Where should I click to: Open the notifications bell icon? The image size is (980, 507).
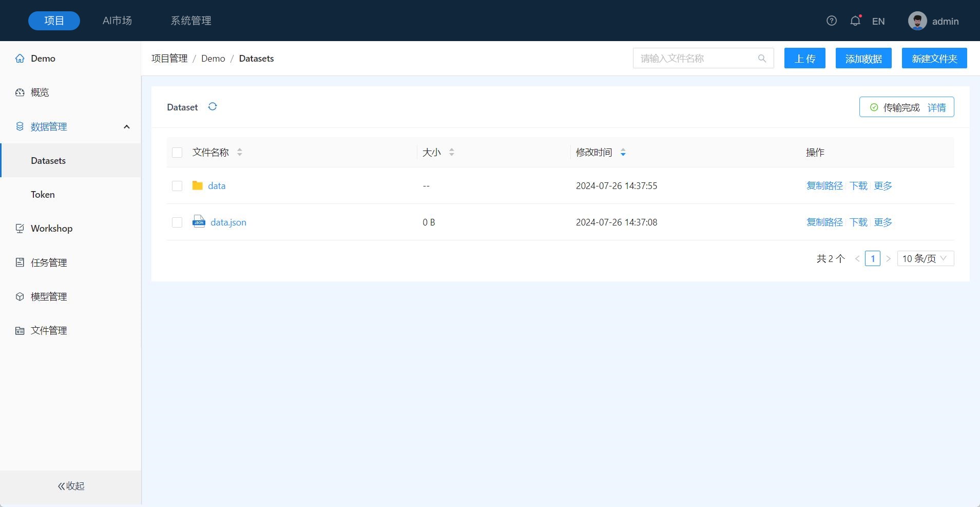pos(855,21)
